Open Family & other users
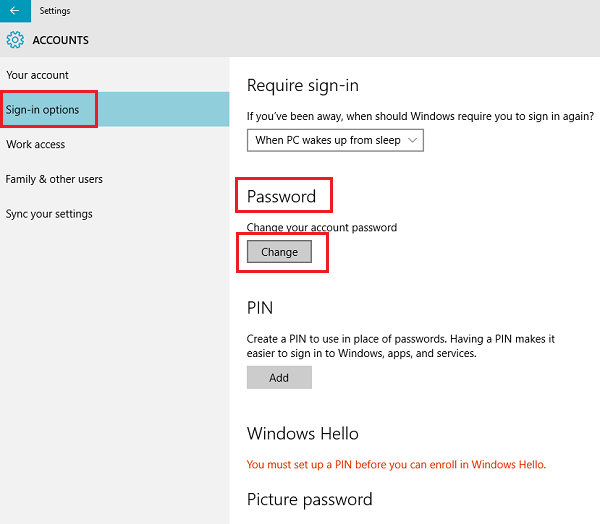Screen dimensions: 600x524 (55, 179)
